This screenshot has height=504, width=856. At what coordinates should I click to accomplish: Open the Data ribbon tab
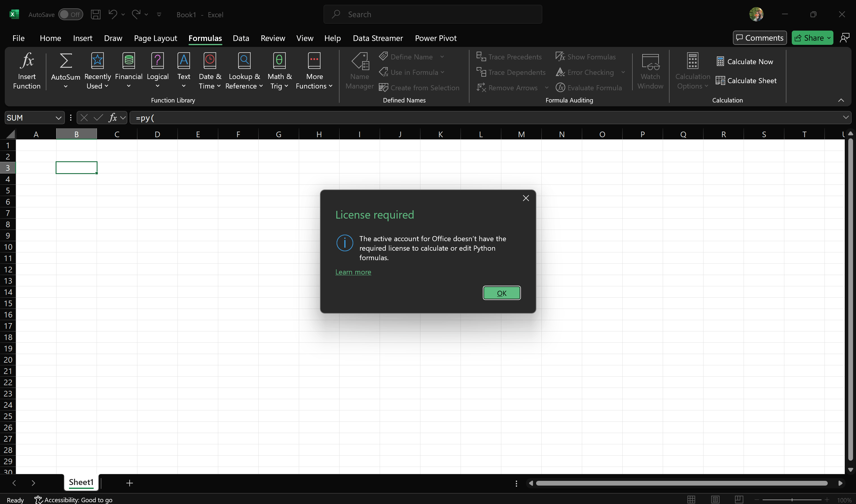[x=241, y=38]
